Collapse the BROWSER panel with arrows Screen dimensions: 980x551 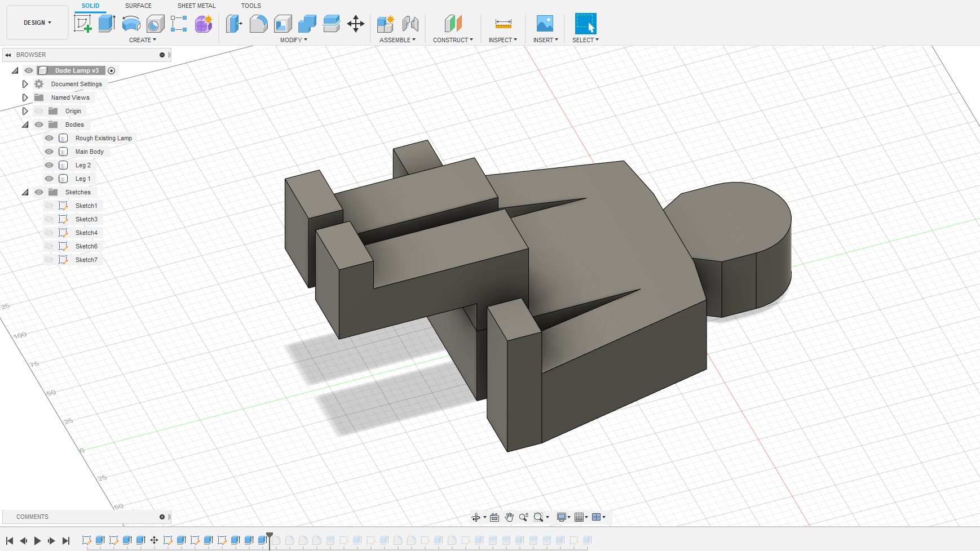(x=8, y=55)
